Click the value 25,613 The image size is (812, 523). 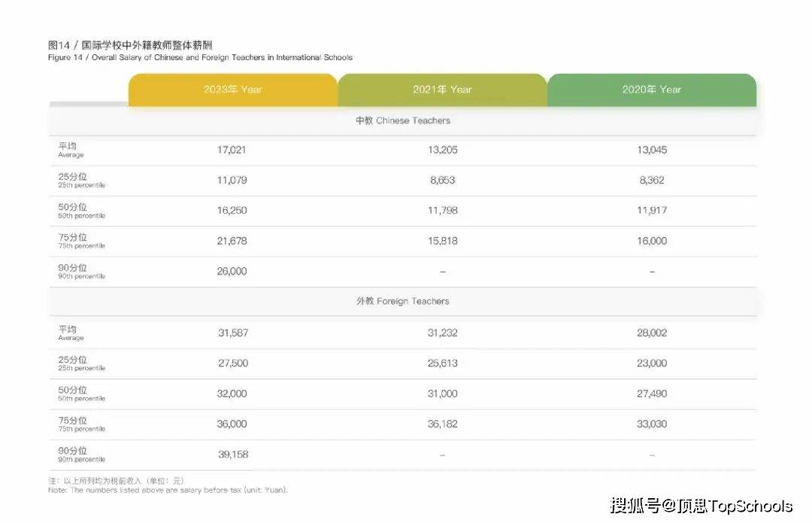point(442,363)
